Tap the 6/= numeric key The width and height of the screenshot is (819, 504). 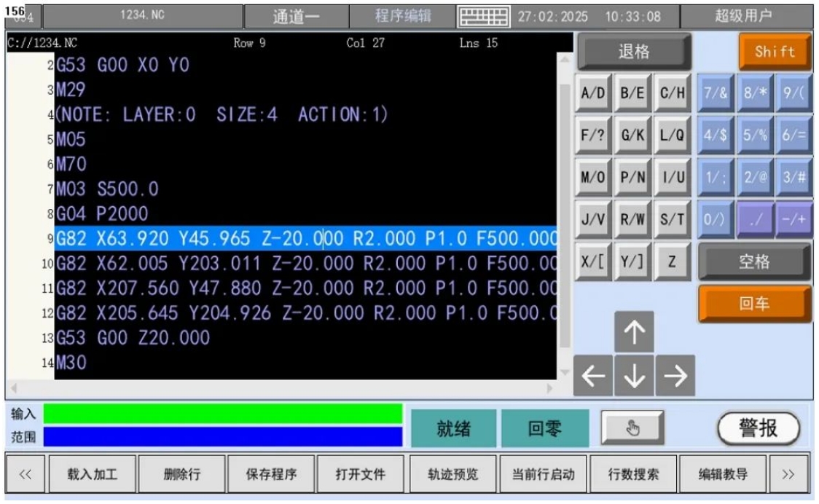coord(794,135)
